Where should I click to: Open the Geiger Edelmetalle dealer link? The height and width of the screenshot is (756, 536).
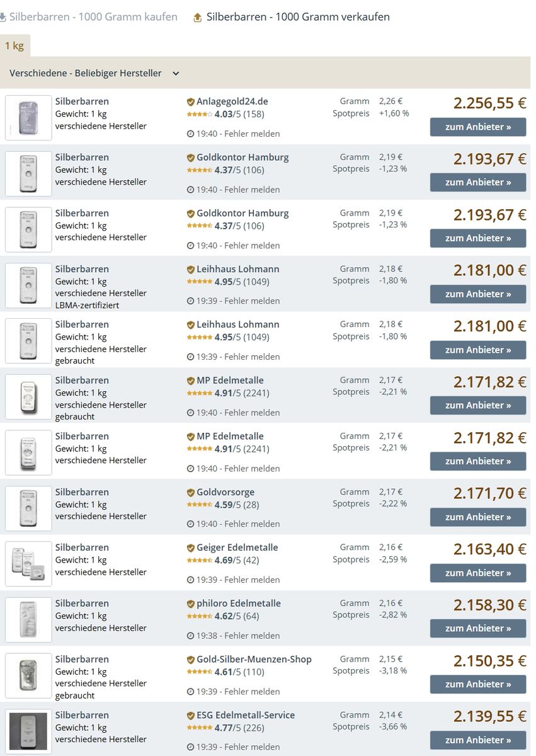pos(237,547)
